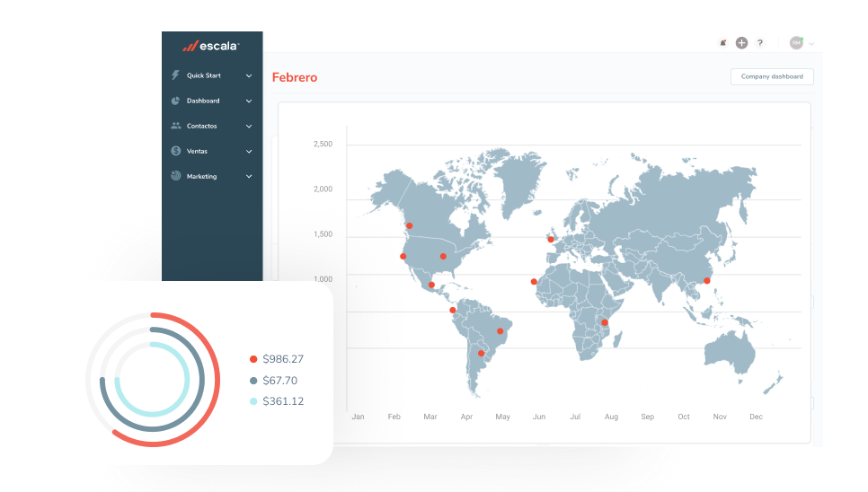Viewport: 868px width, 492px height.
Task: Click the map marker on West Africa coast
Action: pos(534,282)
